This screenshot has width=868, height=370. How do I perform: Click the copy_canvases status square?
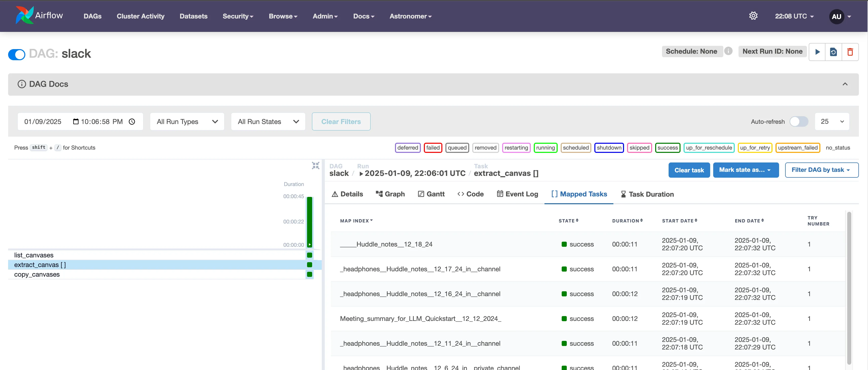click(x=310, y=274)
